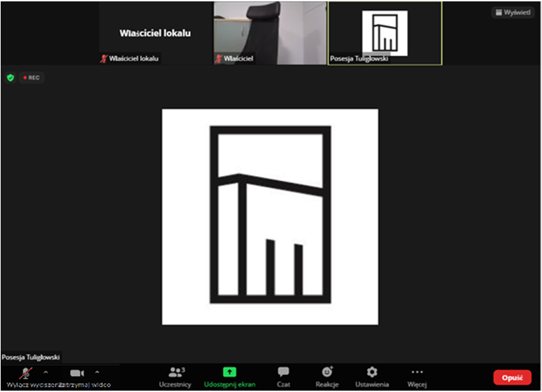
Task: Select the Właściciel video tile with chair
Action: pyautogui.click(x=270, y=32)
